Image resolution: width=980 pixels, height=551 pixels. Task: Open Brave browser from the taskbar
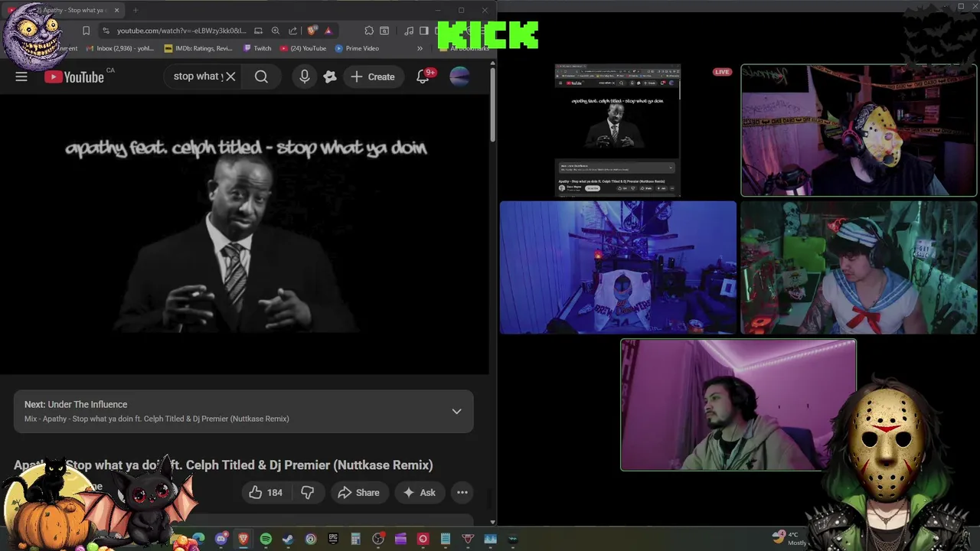[x=243, y=539]
